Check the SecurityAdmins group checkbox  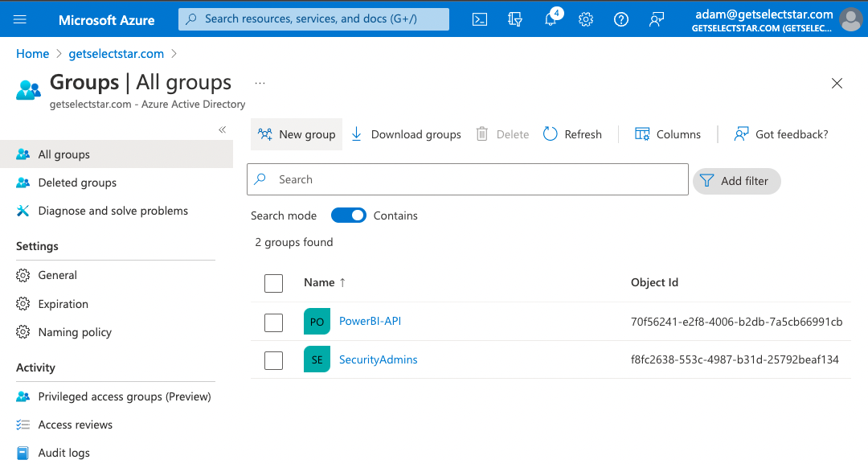(x=273, y=360)
